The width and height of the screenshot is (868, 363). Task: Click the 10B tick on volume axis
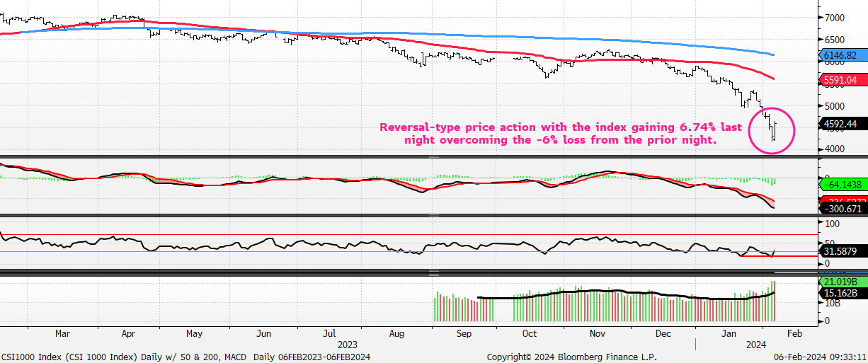click(831, 303)
